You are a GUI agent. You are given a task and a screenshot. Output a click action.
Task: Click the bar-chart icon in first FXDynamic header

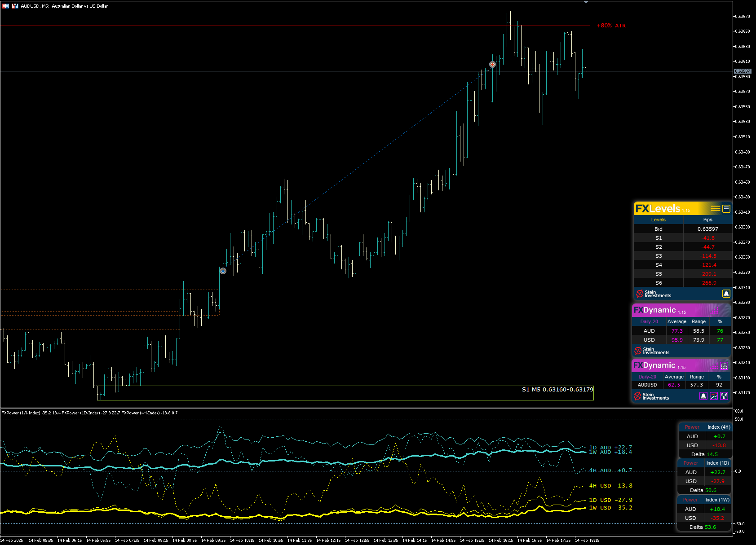[715, 310]
